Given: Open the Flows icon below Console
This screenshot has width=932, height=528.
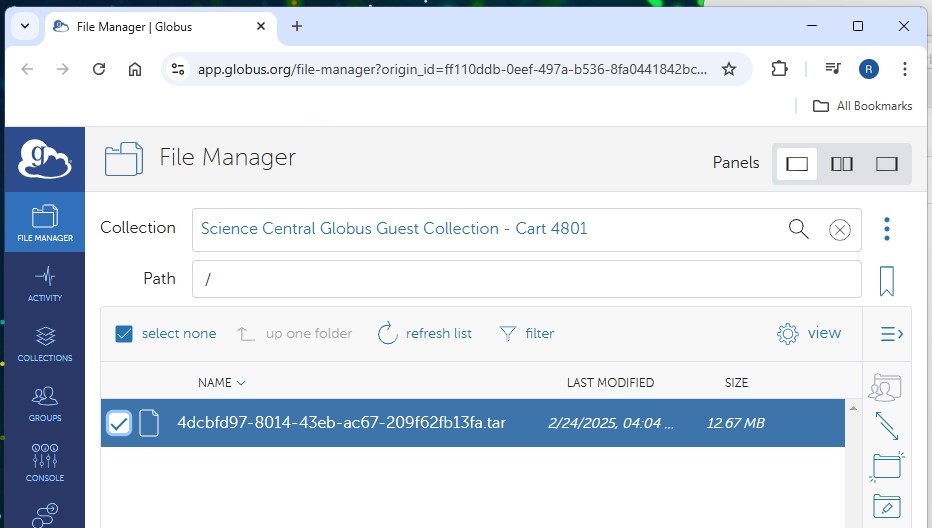Looking at the screenshot, I should [x=45, y=515].
